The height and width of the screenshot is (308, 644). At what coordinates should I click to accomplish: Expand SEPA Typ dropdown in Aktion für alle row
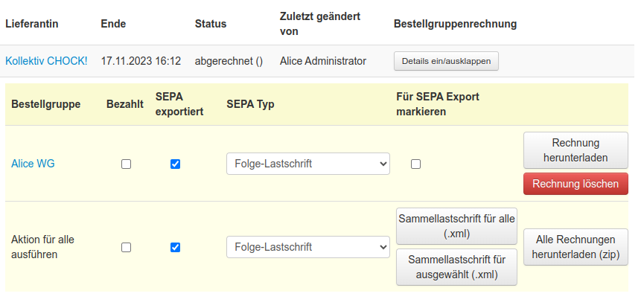pyautogui.click(x=307, y=247)
